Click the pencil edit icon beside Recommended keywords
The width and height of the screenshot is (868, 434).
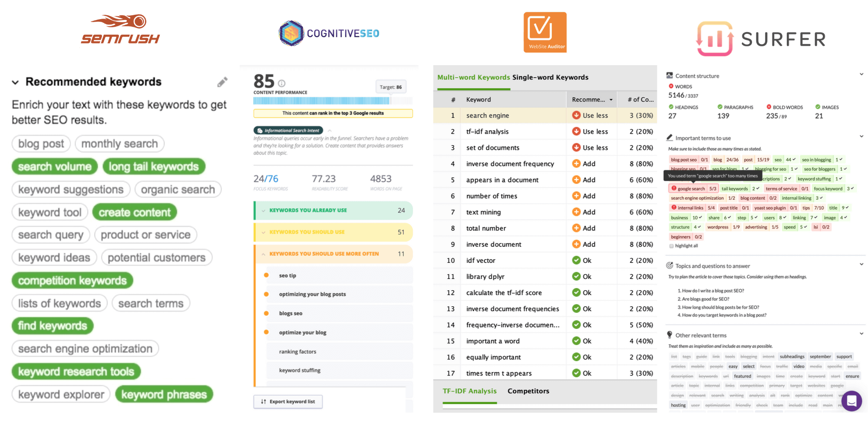pos(222,82)
